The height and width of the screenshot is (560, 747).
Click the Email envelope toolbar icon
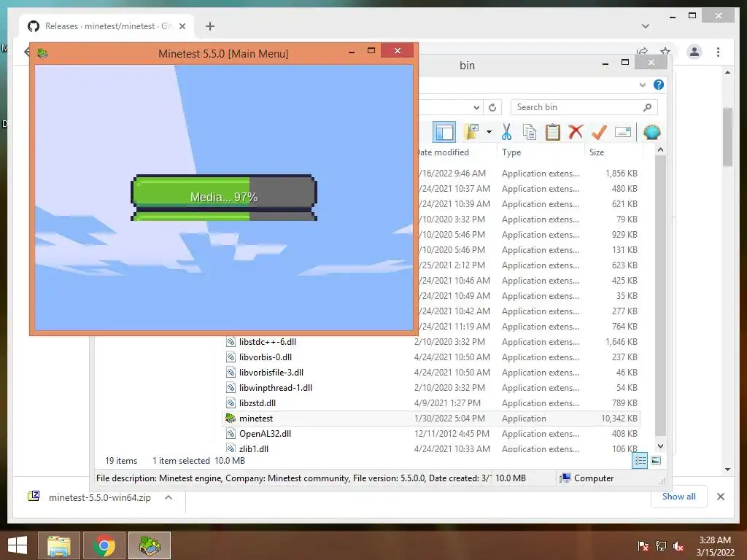[623, 132]
